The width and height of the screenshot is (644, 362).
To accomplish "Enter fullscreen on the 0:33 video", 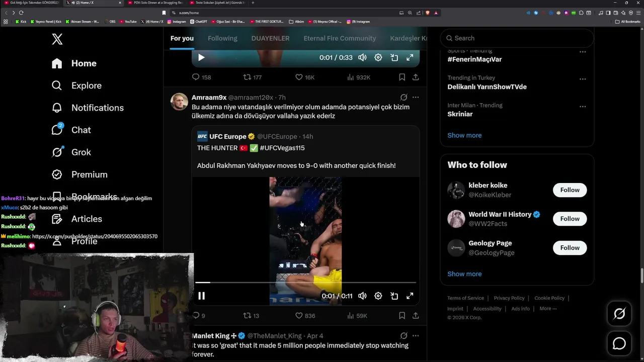I will pyautogui.click(x=410, y=57).
